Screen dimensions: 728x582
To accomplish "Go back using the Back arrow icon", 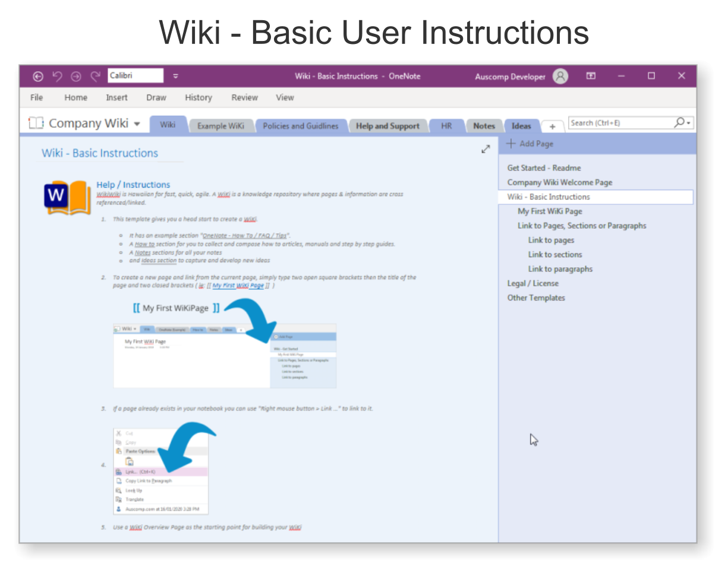I will coord(38,76).
